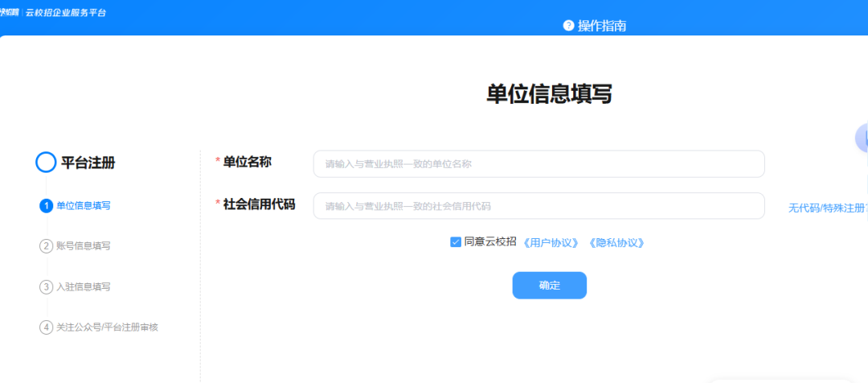The width and height of the screenshot is (868, 383).
Task: Click the 平台注册 circle icon
Action: [46, 163]
